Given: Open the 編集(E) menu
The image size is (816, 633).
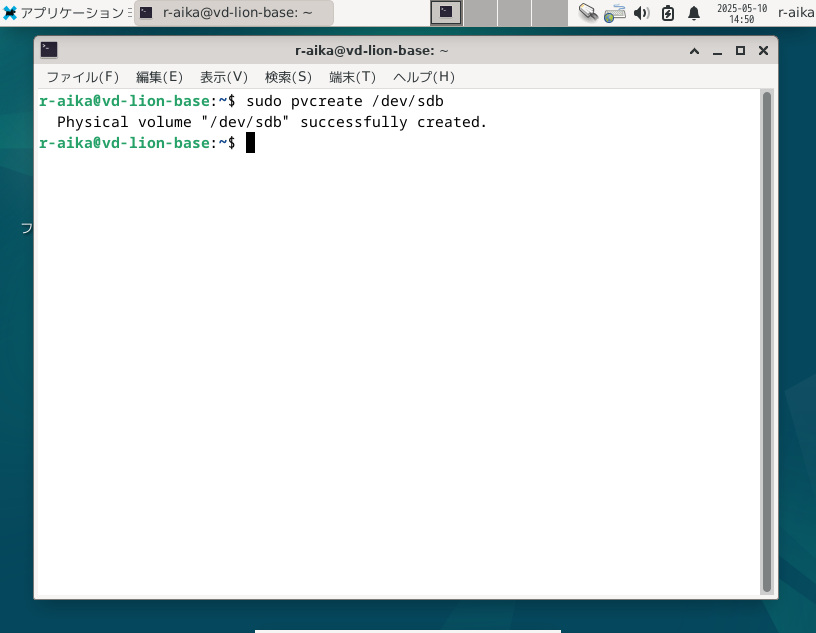Looking at the screenshot, I should tap(159, 77).
